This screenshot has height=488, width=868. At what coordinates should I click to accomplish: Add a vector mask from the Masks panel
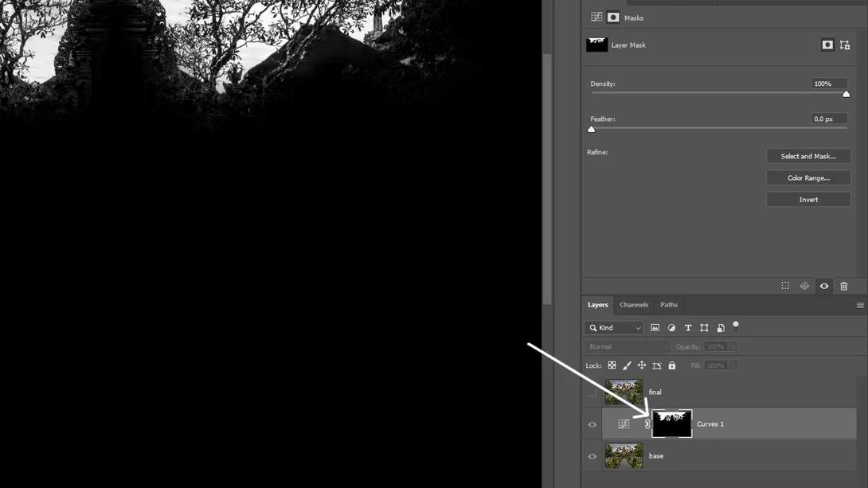(843, 45)
